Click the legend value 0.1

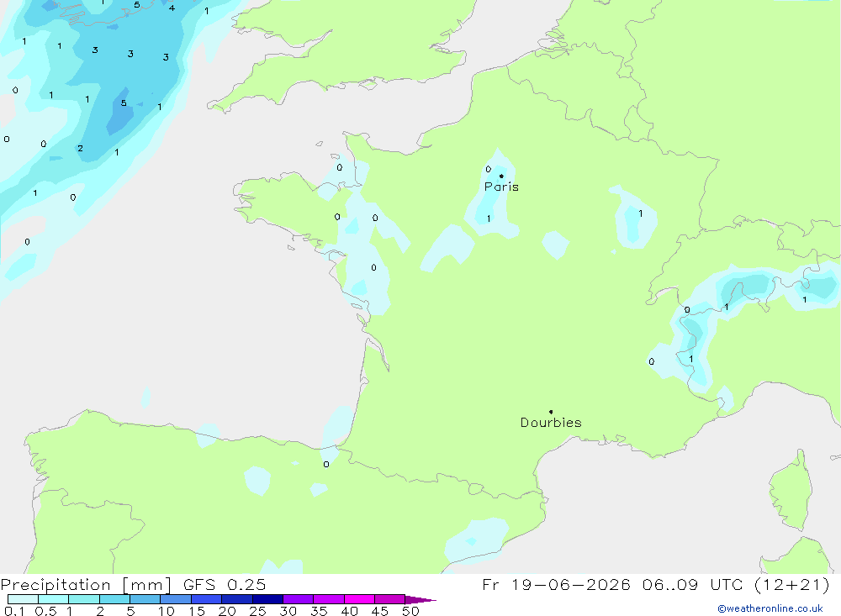click(x=14, y=611)
